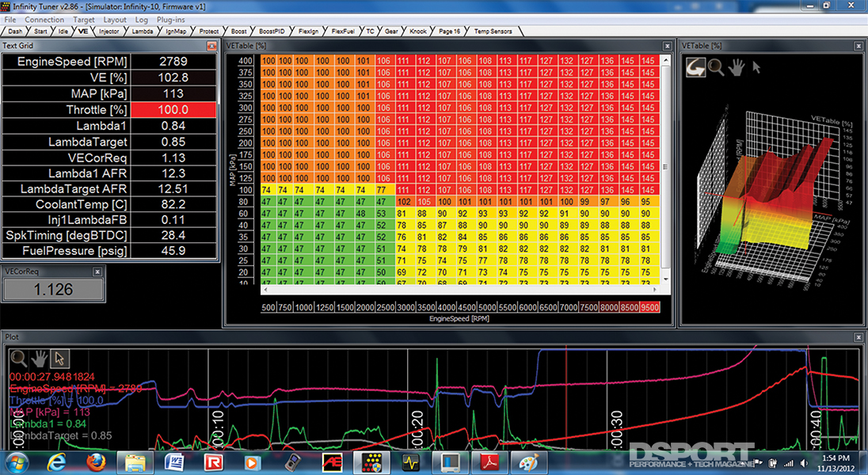Image resolution: width=868 pixels, height=475 pixels.
Task: Select the 400 kPa MAP row header
Action: click(x=245, y=61)
